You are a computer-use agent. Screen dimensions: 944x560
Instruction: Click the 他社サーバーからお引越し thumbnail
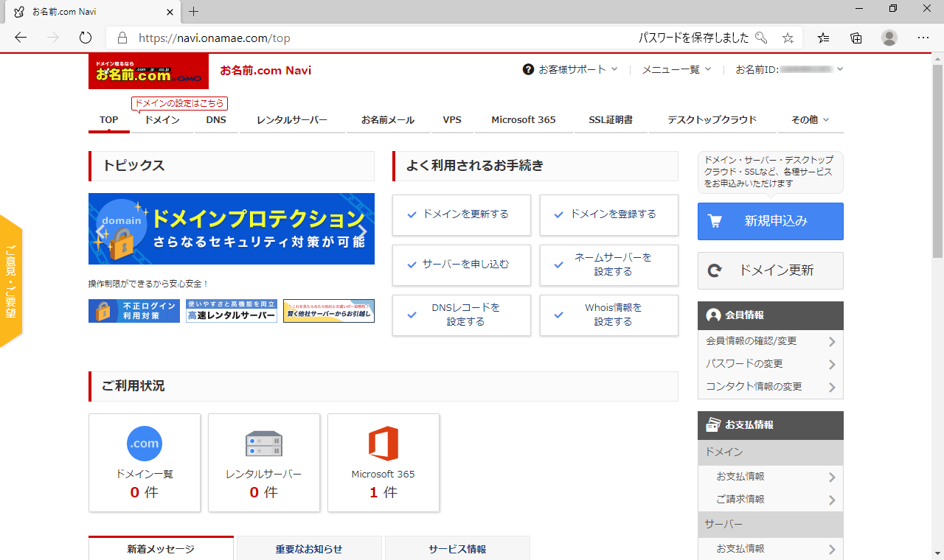click(329, 311)
